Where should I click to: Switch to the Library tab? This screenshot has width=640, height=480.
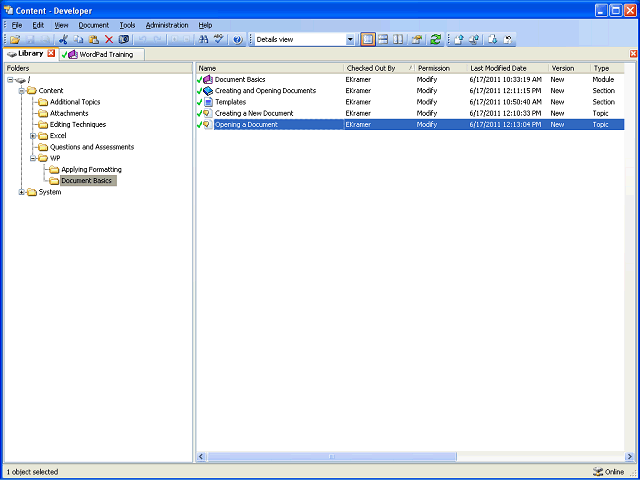point(31,53)
